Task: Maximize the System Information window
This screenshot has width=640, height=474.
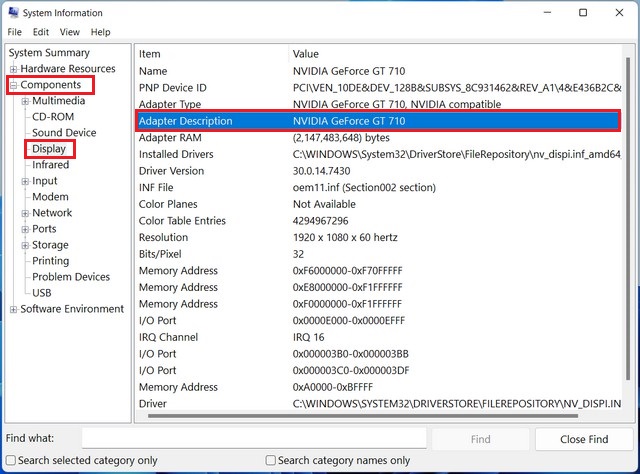Action: (583, 13)
